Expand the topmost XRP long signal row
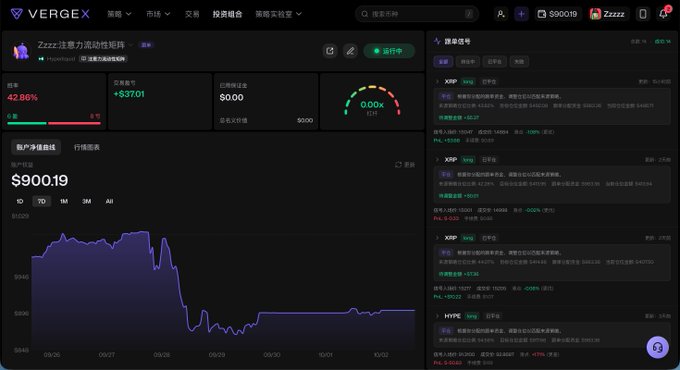Image resolution: width=680 pixels, height=370 pixels. (437, 81)
